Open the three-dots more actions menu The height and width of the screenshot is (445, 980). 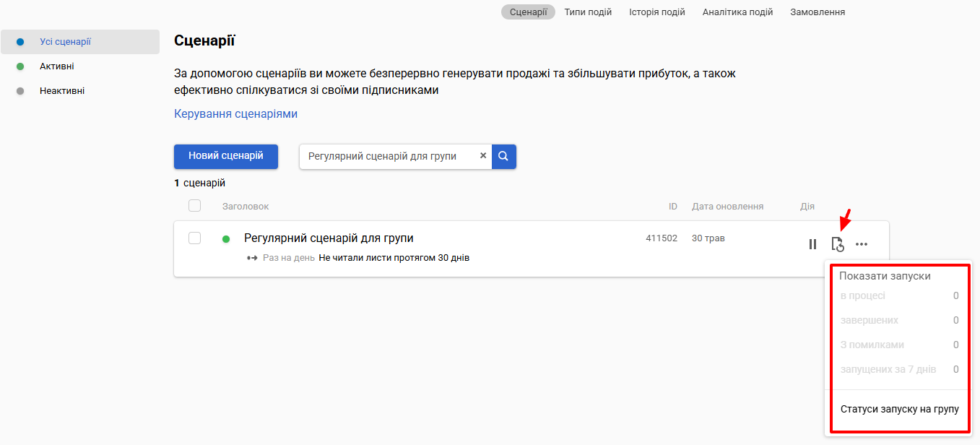[x=862, y=244]
